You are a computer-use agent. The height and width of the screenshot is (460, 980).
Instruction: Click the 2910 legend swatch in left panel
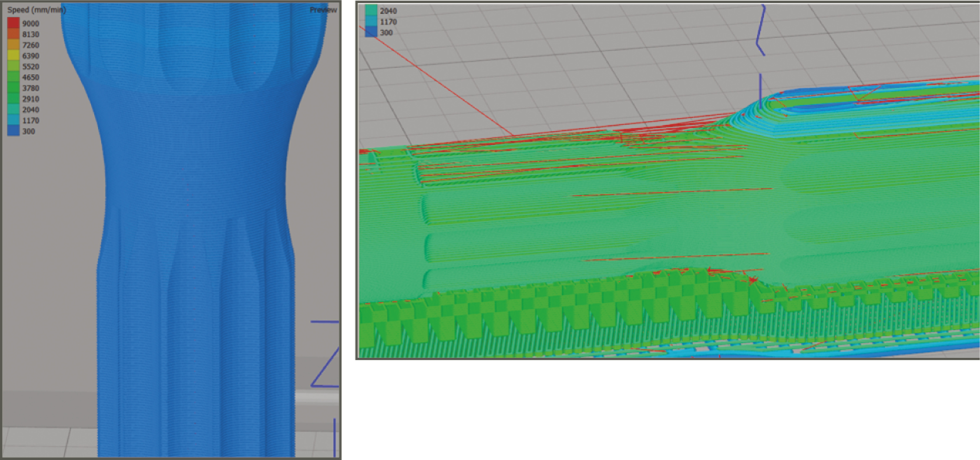click(x=13, y=98)
